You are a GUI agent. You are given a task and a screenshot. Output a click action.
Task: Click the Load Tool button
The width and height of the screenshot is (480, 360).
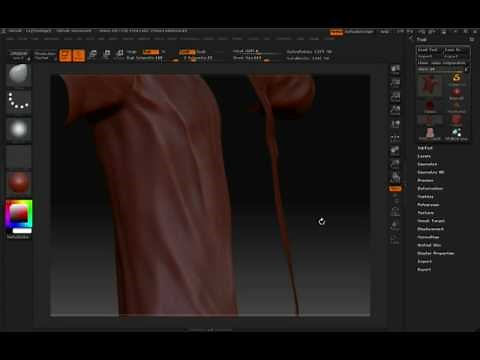[x=429, y=50]
